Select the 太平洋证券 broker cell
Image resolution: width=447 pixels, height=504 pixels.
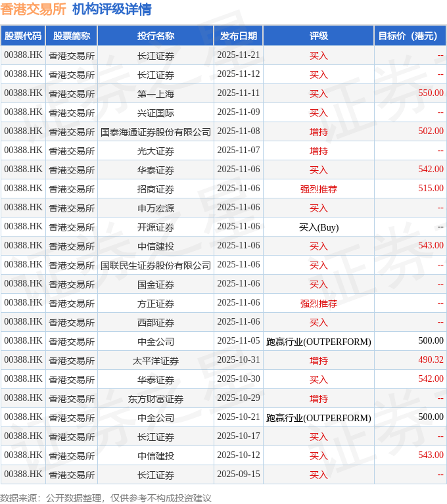click(x=156, y=361)
